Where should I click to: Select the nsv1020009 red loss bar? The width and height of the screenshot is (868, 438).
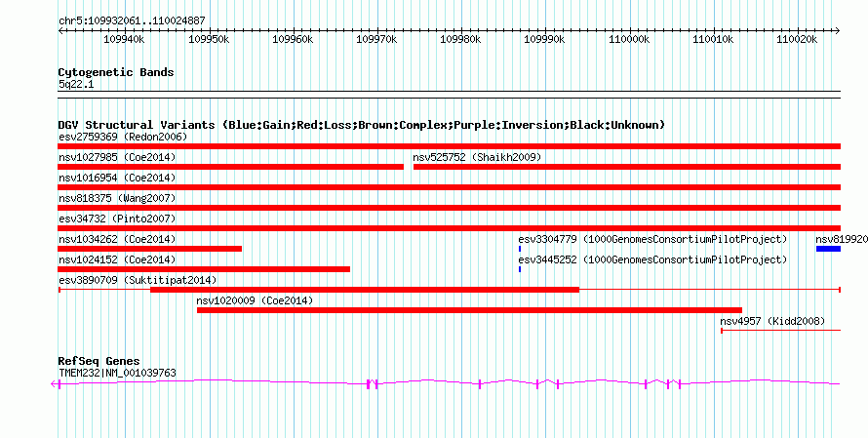(469, 310)
